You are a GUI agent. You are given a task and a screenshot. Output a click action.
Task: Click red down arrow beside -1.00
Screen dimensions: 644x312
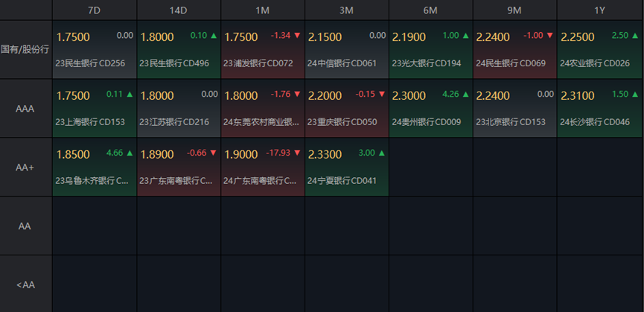click(550, 35)
